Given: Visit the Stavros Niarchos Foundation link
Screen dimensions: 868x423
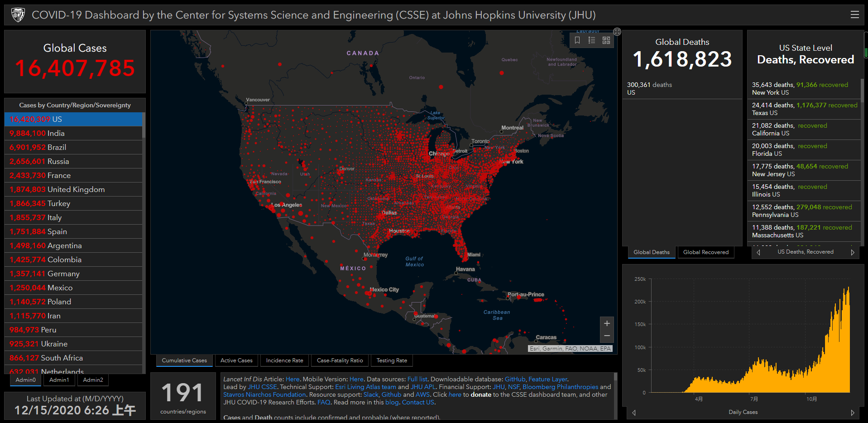Looking at the screenshot, I should (264, 394).
